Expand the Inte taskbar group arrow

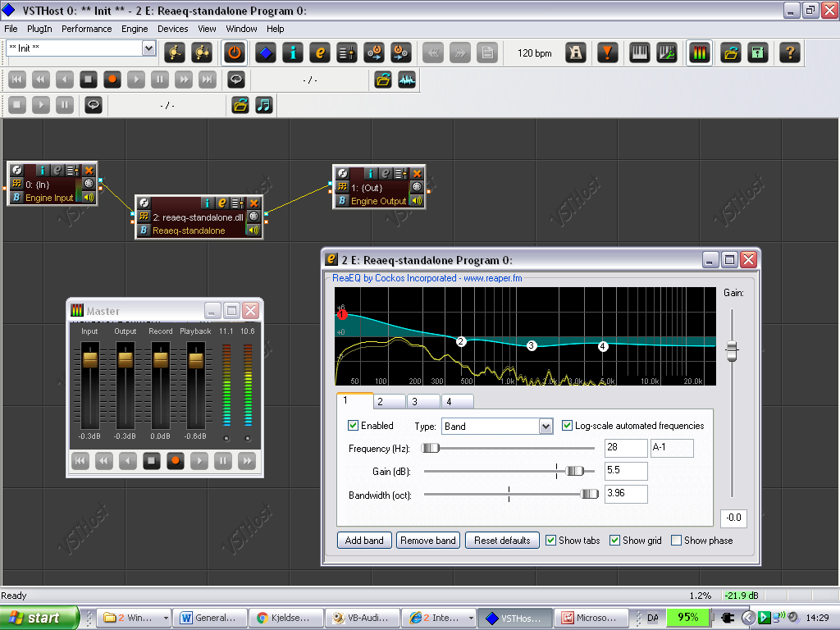[x=471, y=618]
